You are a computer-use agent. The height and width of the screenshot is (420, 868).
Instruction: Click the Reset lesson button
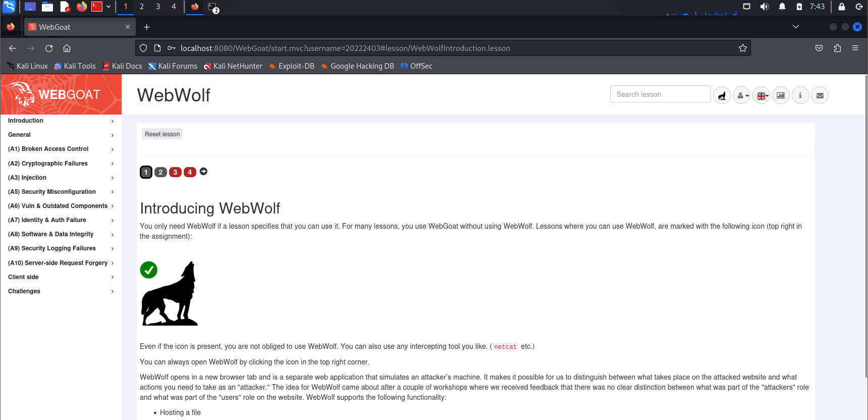point(162,134)
